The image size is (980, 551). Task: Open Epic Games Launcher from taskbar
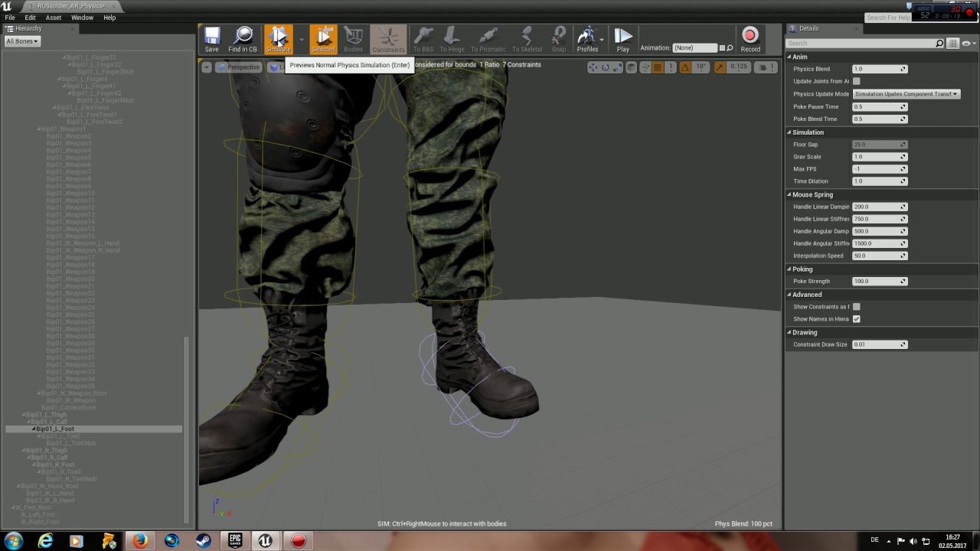click(235, 540)
